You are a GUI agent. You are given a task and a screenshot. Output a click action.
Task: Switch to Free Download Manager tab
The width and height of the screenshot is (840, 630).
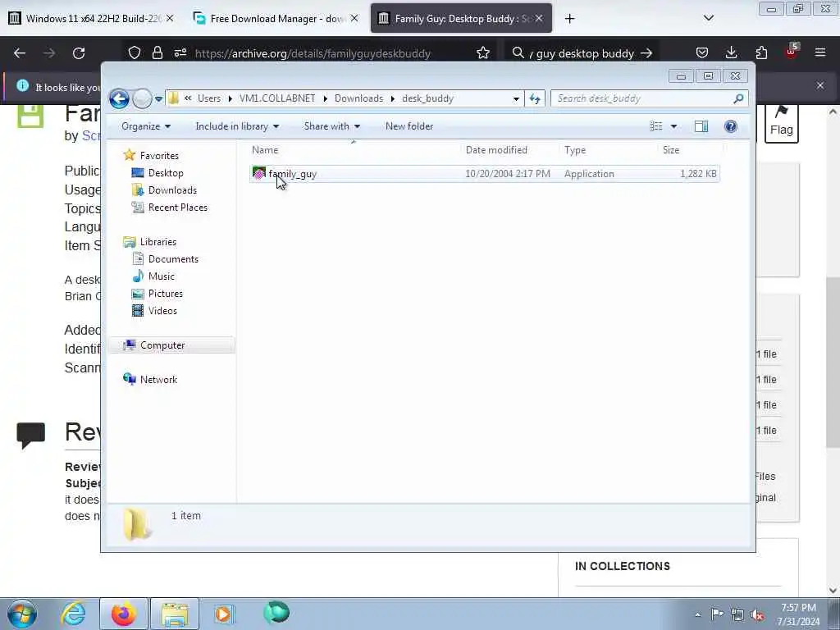click(x=276, y=19)
